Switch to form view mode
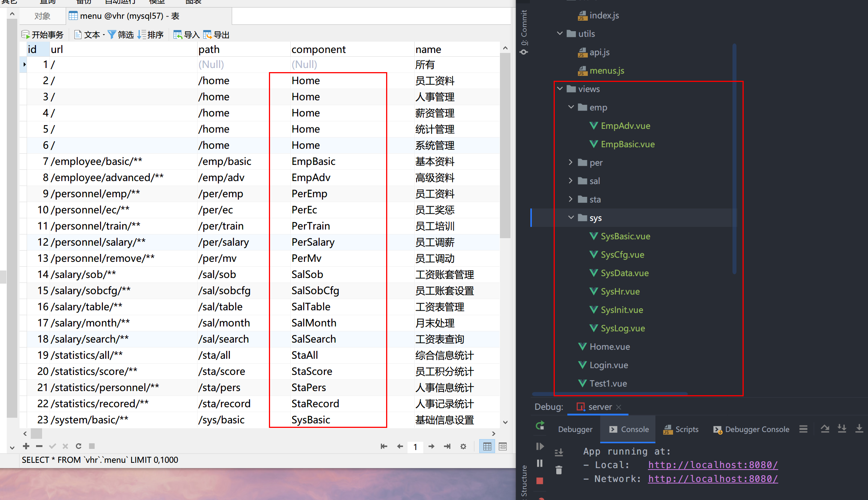Screen dimensions: 868x500 click(x=503, y=446)
